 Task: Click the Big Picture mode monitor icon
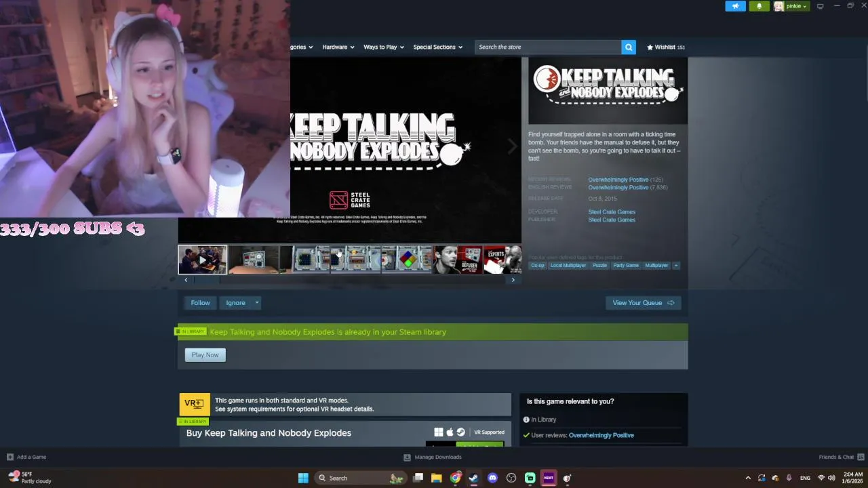[x=820, y=6]
